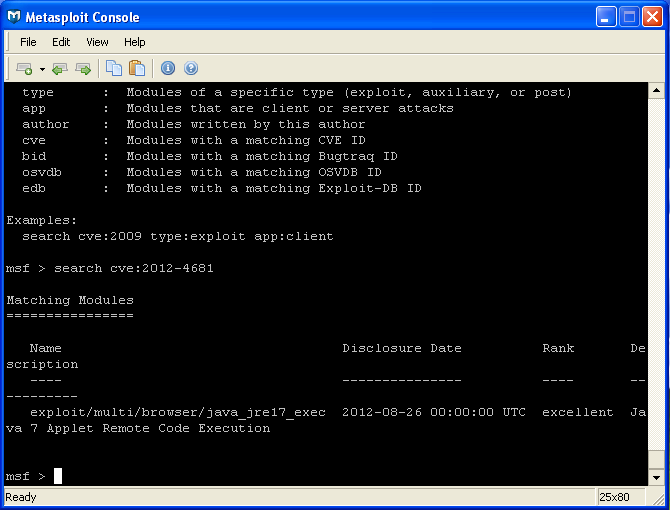This screenshot has height=510, width=670.
Task: Click the 'author' keyword line
Action: [x=194, y=124]
